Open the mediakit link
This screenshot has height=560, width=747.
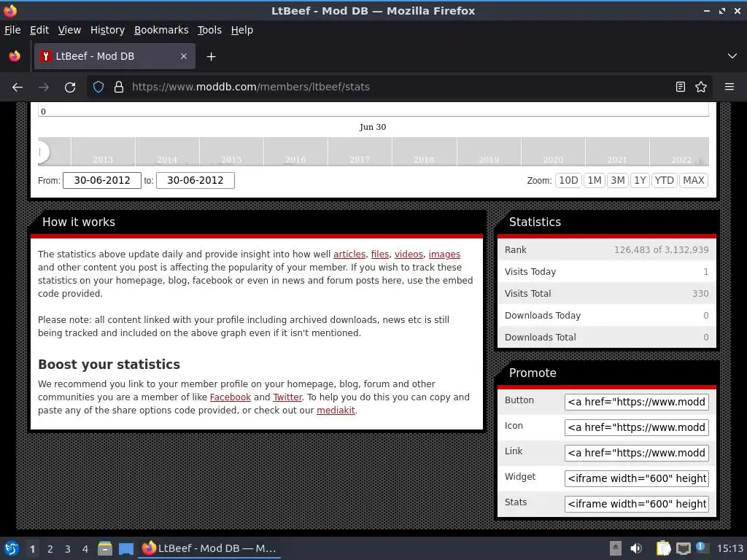pos(336,410)
